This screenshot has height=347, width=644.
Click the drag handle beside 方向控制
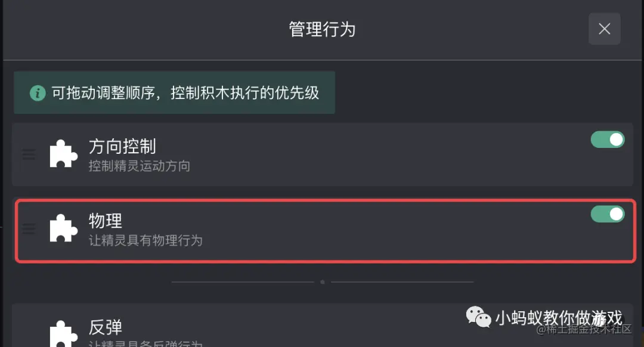click(29, 154)
